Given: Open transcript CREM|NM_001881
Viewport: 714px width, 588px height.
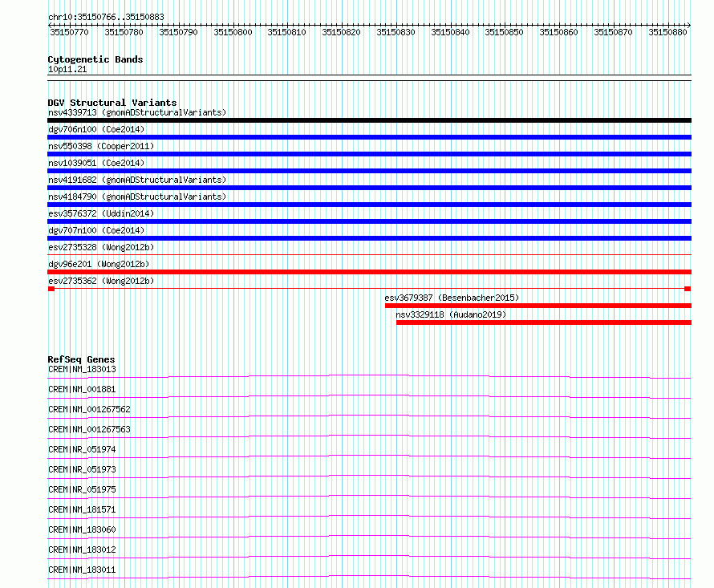Looking at the screenshot, I should [82, 389].
